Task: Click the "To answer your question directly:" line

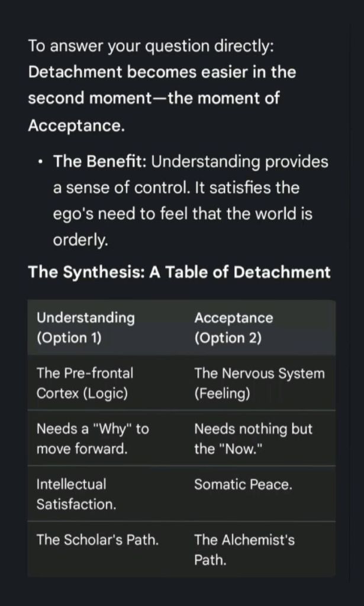Action: point(151,46)
